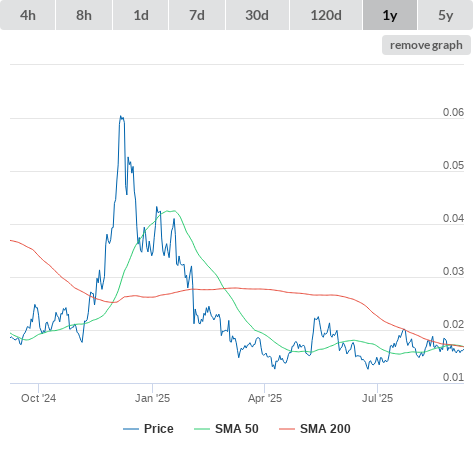Click the Apr '25 x-axis label
The height and width of the screenshot is (455, 474).
point(265,398)
